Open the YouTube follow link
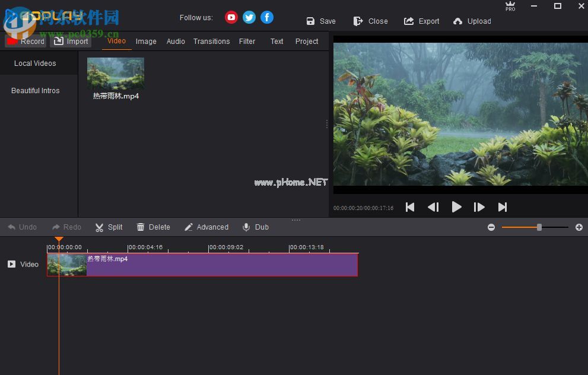Screen dimensions: 588x375 point(231,17)
